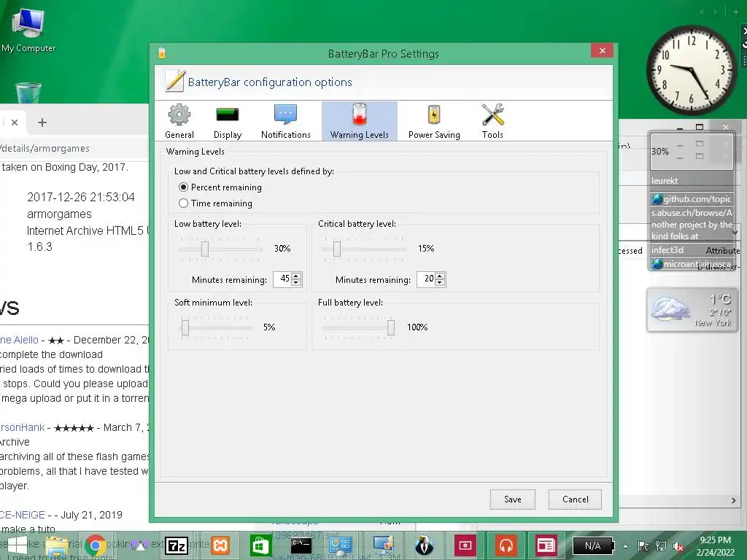Open File Explorer from the taskbar
This screenshot has width=747, height=560.
point(57,545)
